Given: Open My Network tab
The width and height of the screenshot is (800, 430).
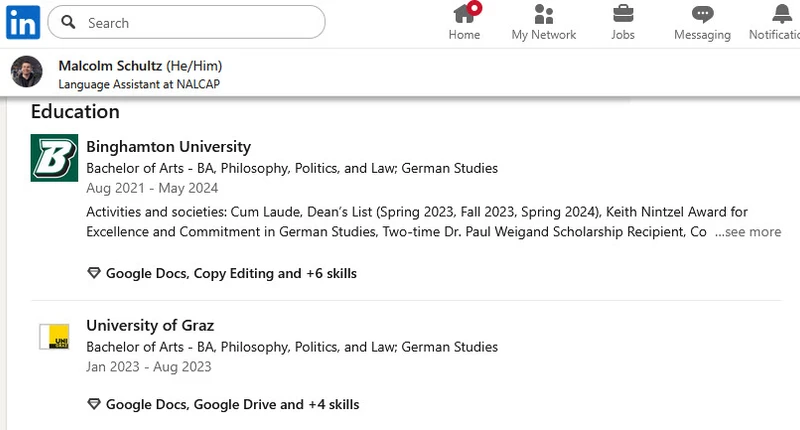Looking at the screenshot, I should [x=544, y=22].
